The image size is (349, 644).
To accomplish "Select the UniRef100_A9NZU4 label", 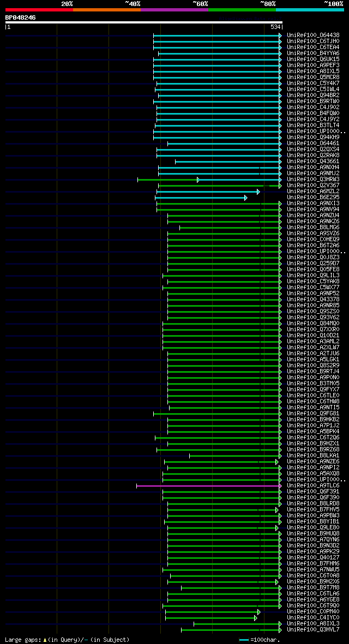I will pos(313,216).
